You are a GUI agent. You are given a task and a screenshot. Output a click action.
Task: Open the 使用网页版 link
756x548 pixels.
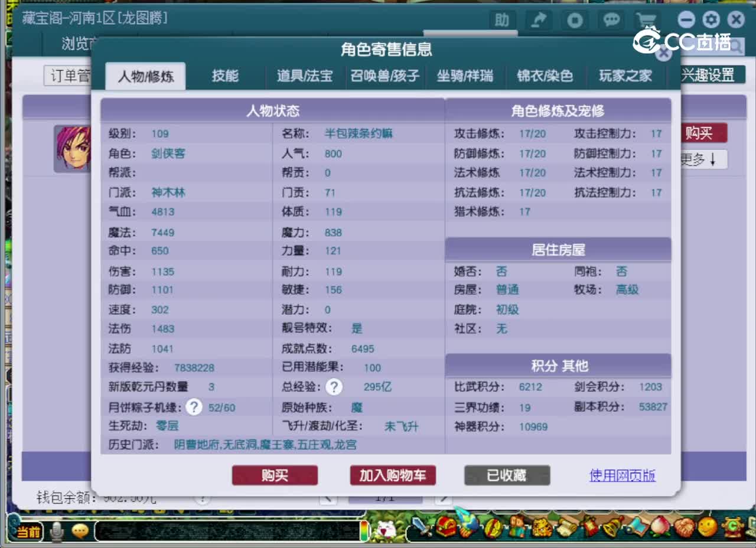pyautogui.click(x=622, y=475)
